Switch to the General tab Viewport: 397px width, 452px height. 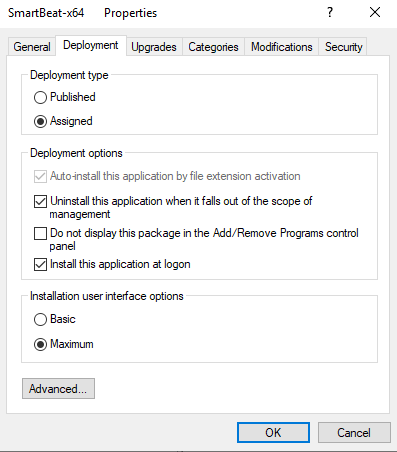pyautogui.click(x=32, y=47)
